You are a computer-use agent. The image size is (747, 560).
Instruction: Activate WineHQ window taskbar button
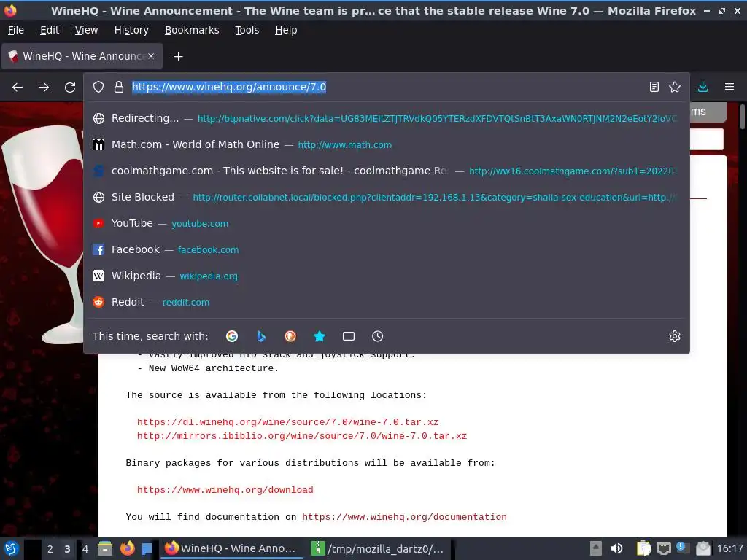pyautogui.click(x=232, y=548)
